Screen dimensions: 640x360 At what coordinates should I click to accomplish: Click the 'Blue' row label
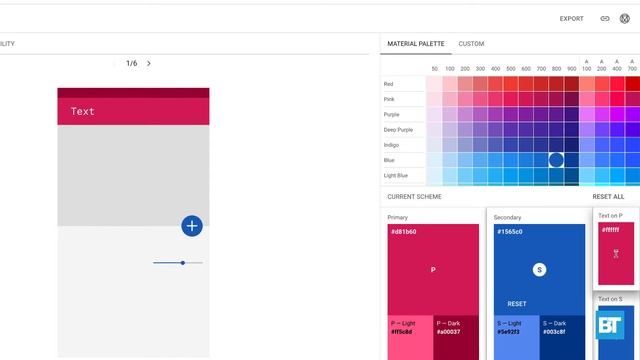click(389, 160)
